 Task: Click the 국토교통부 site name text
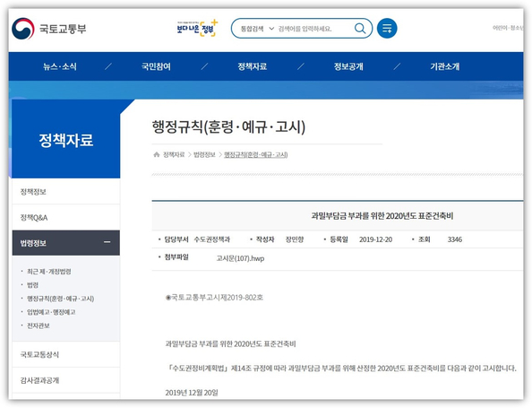coord(63,29)
